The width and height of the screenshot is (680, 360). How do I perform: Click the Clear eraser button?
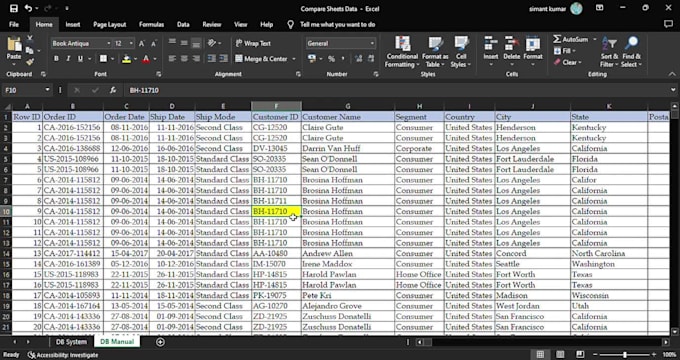pyautogui.click(x=567, y=62)
